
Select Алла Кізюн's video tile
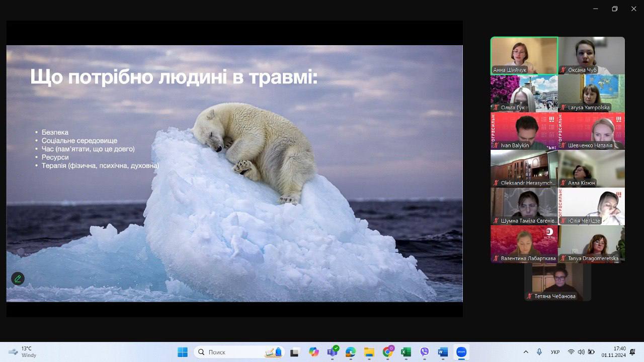pos(591,168)
